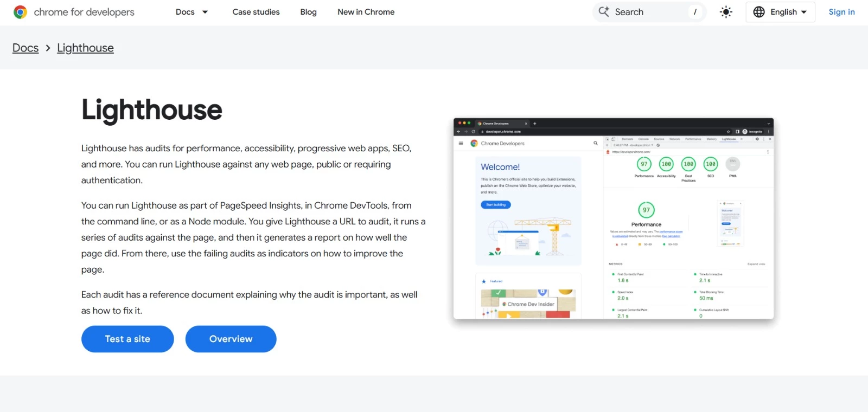Open New in Chrome
The image size is (868, 412).
366,12
